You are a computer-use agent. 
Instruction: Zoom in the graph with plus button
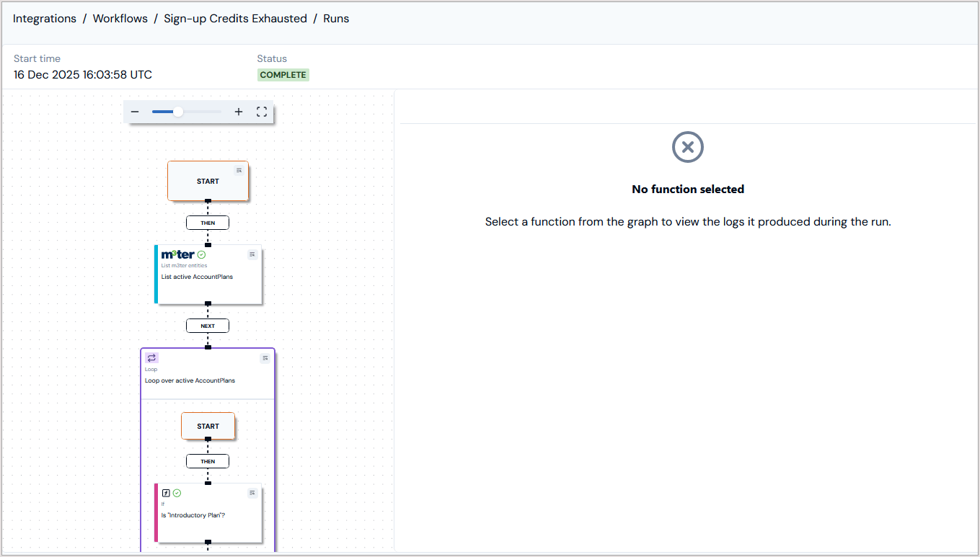(239, 112)
